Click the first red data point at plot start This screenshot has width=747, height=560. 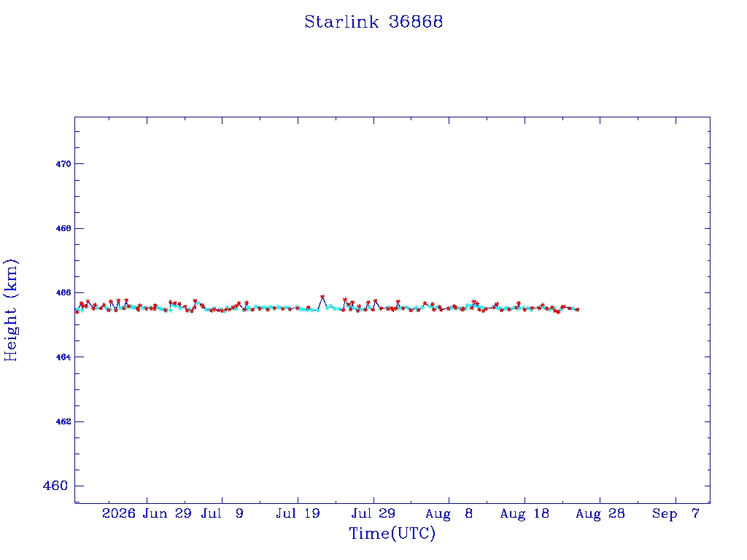pos(77,311)
